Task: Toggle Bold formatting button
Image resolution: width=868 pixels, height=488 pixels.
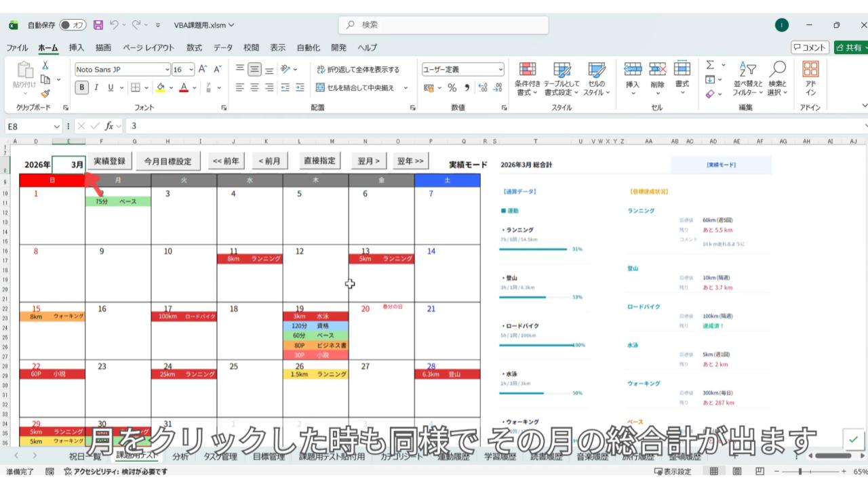Action: click(x=82, y=87)
